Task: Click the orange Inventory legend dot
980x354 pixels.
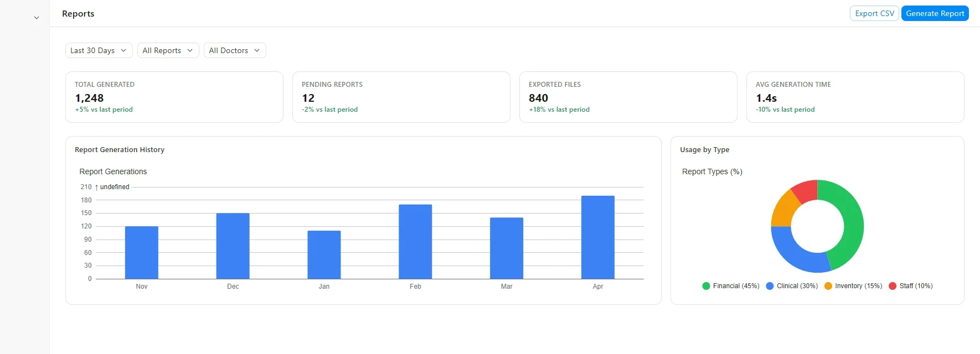Action: coord(828,286)
